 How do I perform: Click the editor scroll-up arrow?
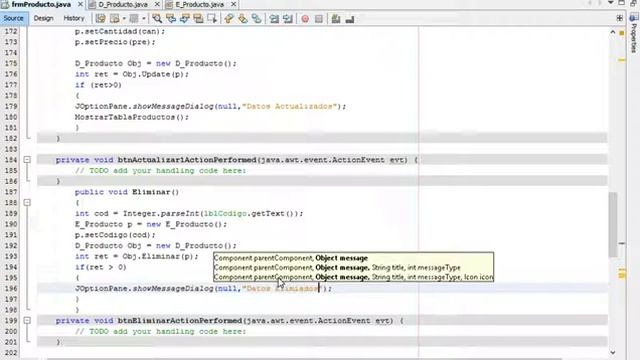[x=613, y=32]
